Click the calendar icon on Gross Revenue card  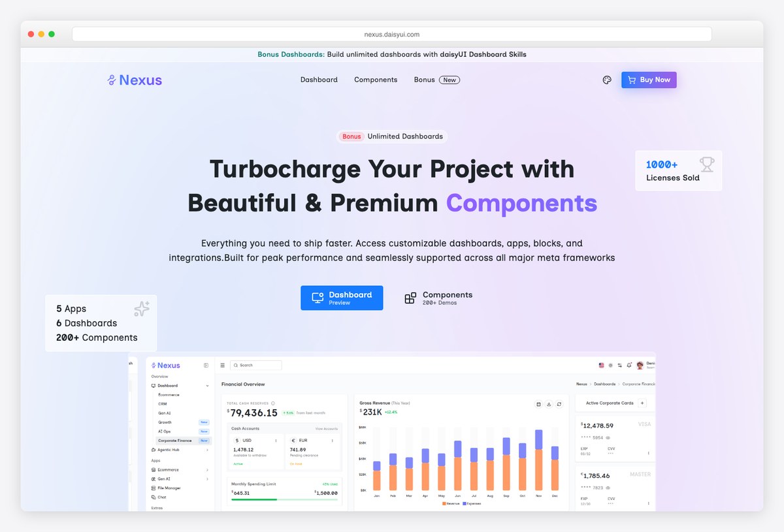pyautogui.click(x=539, y=405)
